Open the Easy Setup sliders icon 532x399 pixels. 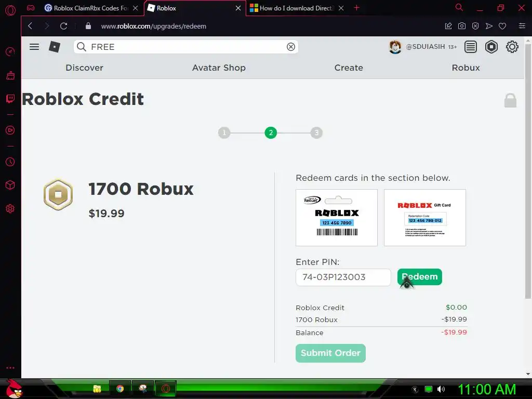(x=522, y=26)
